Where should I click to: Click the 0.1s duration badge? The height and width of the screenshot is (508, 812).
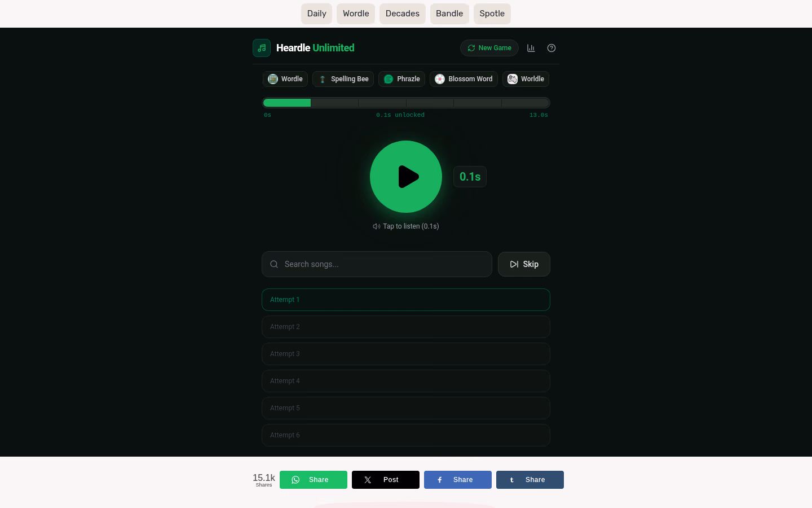pos(470,177)
